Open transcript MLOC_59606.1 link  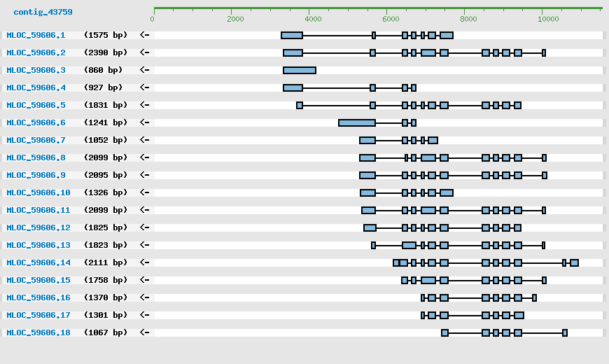pos(36,35)
